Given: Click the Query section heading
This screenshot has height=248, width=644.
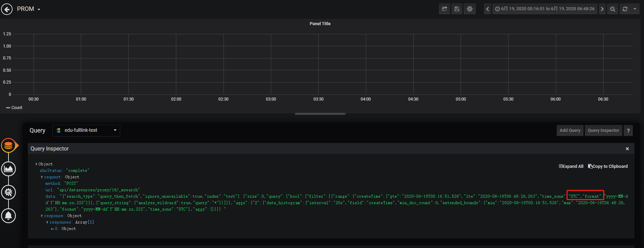Looking at the screenshot, I should click(37, 130).
